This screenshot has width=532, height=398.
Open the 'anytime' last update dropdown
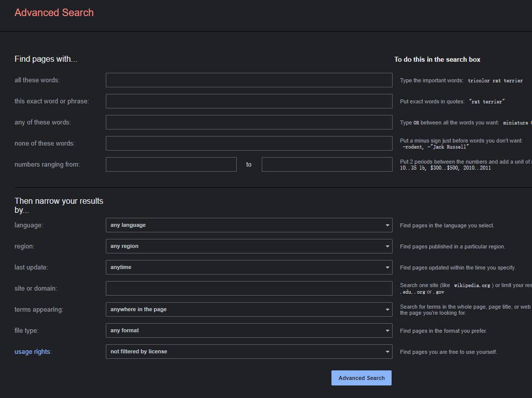249,268
